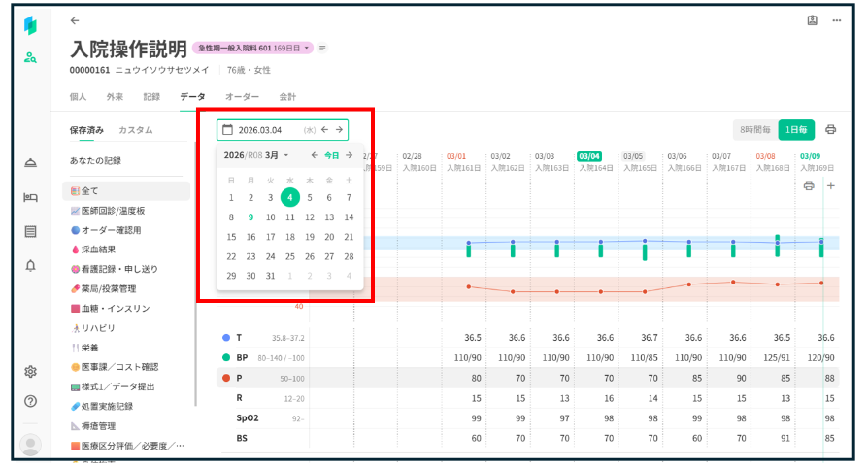
Task: Click the printer icon beside 1日毎
Action: 830,129
